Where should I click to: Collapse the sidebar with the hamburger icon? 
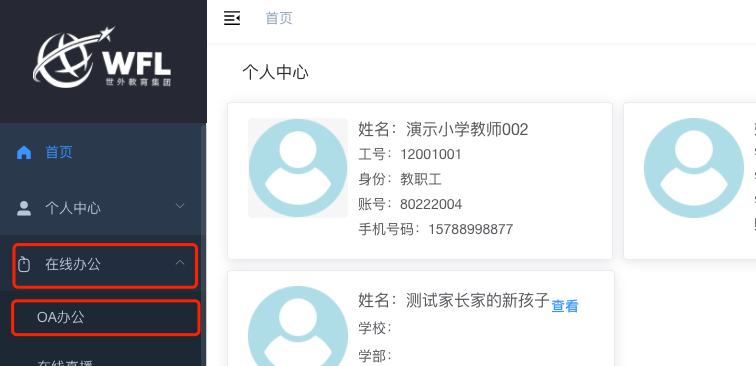click(x=232, y=18)
